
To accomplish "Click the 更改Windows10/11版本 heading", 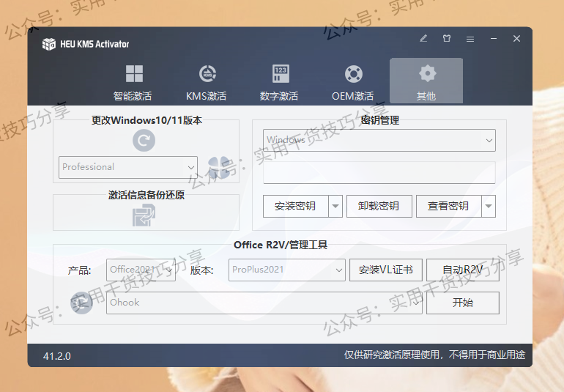I will pyautogui.click(x=146, y=120).
